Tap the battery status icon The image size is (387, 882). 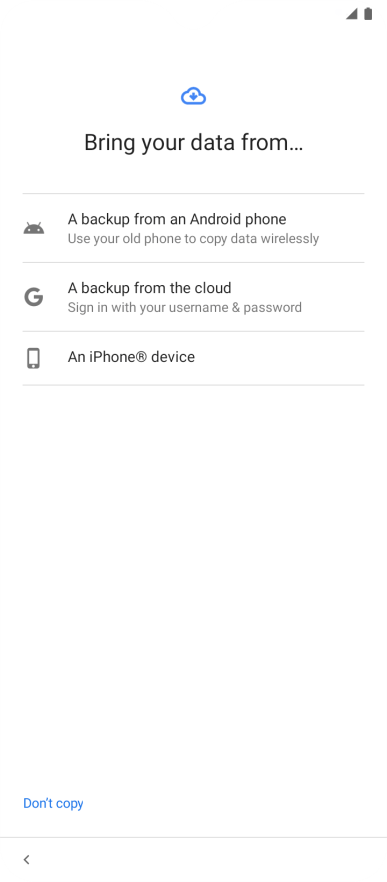click(x=368, y=14)
